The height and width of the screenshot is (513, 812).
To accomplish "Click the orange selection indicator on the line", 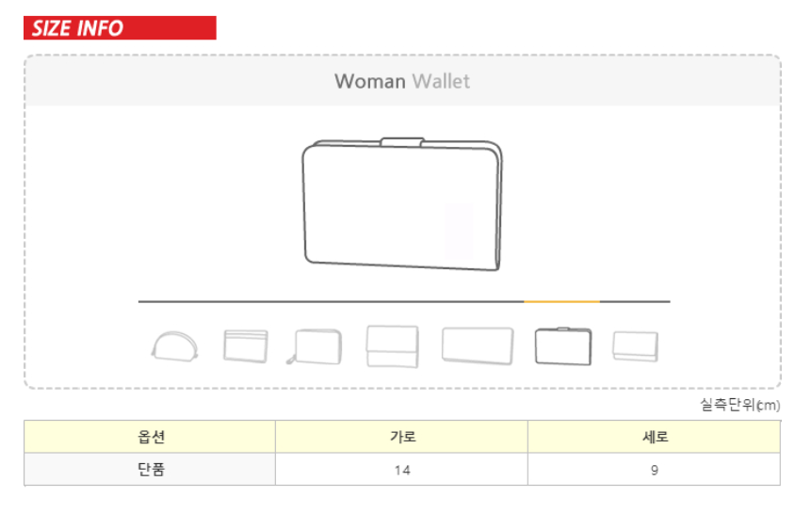I will [561, 302].
